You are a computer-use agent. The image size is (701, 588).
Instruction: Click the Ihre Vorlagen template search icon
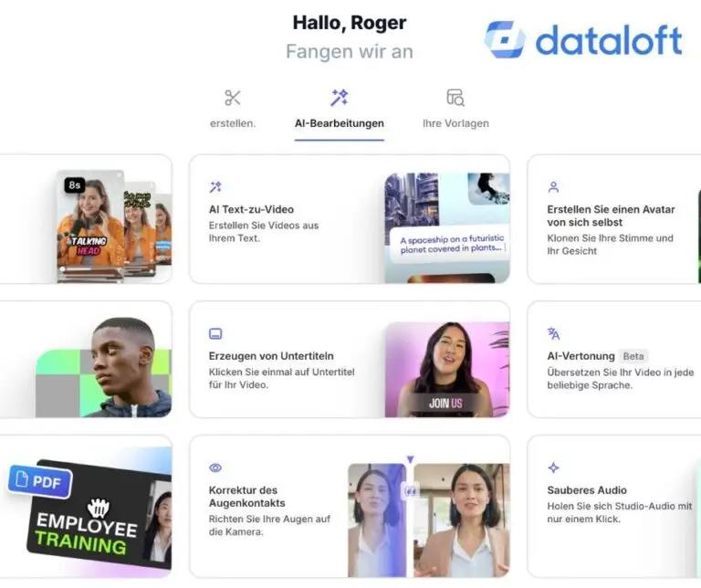click(x=455, y=98)
